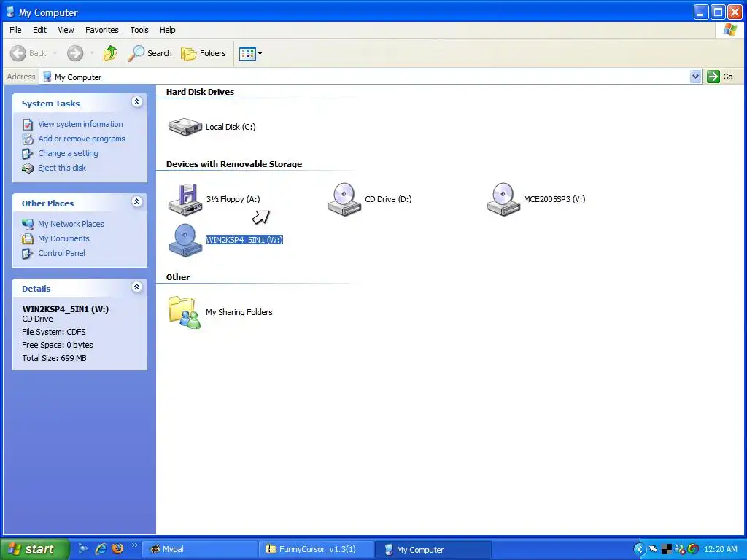Screen dimensions: 747x560
Task: Go up one folder level
Action: tap(110, 53)
